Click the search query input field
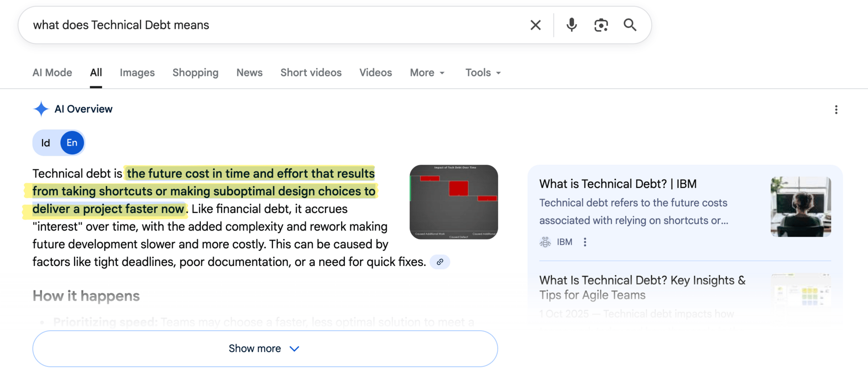This screenshot has height=373, width=868. click(x=276, y=25)
